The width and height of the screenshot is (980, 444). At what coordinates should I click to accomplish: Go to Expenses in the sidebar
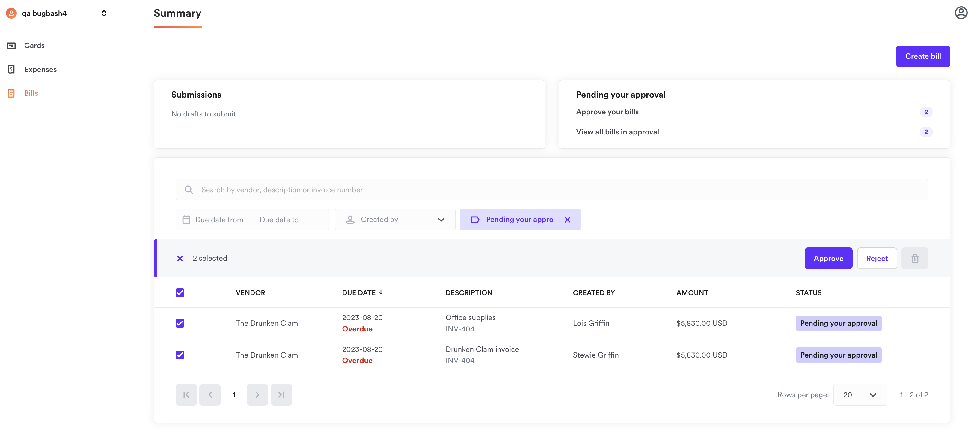[x=40, y=69]
